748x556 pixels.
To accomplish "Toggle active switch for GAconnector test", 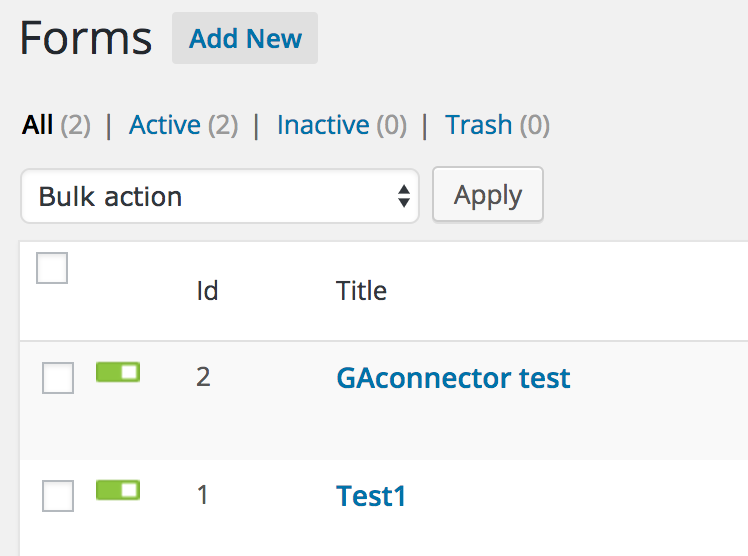I will 118,373.
